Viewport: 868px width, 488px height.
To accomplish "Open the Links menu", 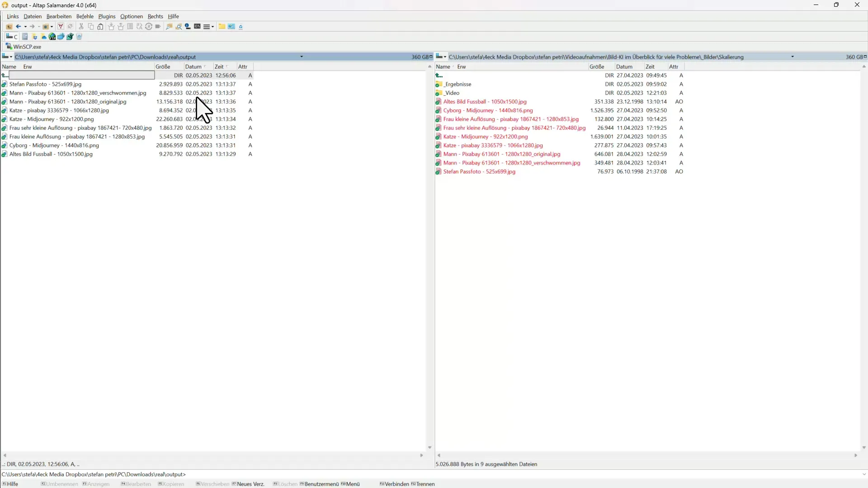I will (13, 16).
